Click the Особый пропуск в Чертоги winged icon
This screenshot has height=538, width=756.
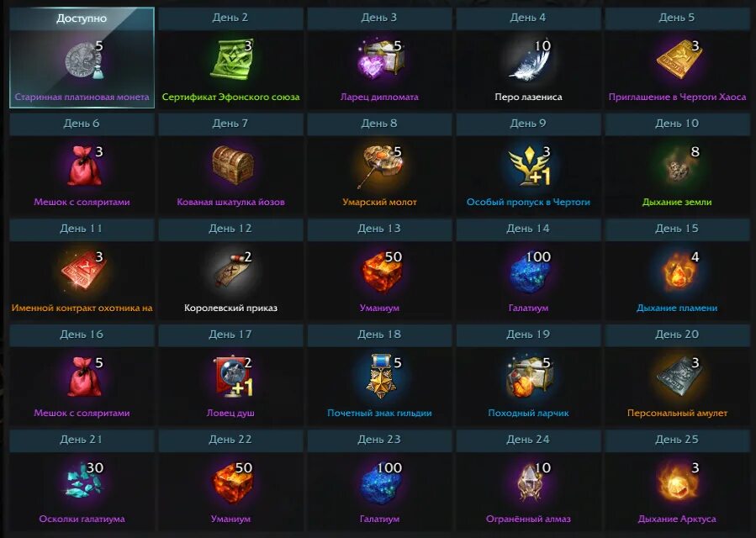(530, 166)
